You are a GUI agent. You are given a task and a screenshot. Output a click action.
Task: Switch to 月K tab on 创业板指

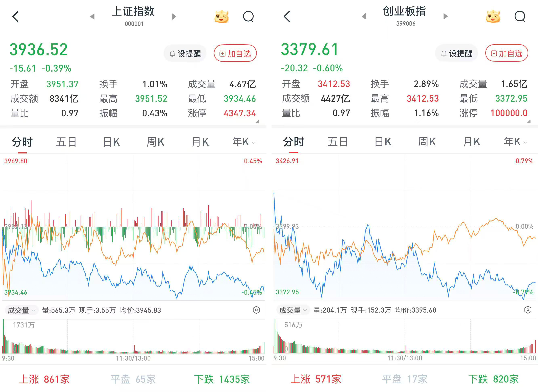472,142
